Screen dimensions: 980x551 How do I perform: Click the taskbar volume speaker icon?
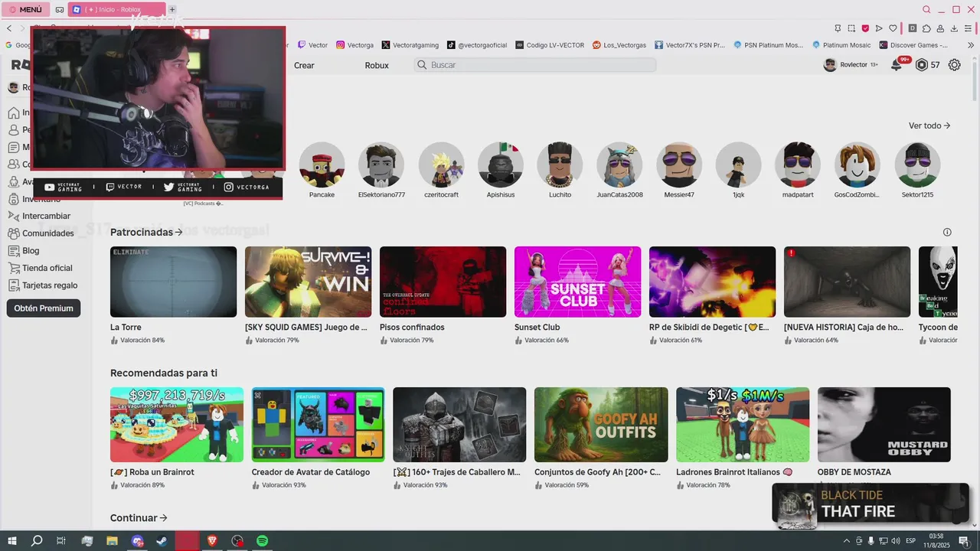(895, 541)
